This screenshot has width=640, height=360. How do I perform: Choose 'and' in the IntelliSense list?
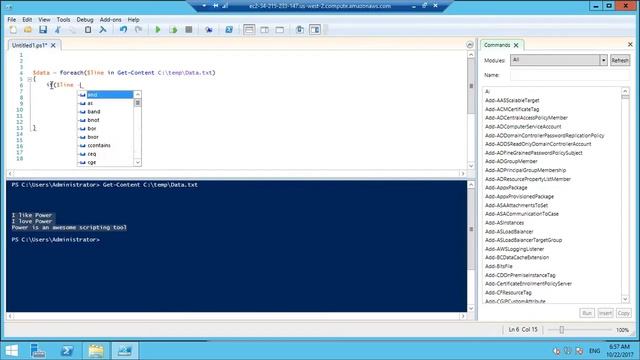tap(105, 95)
